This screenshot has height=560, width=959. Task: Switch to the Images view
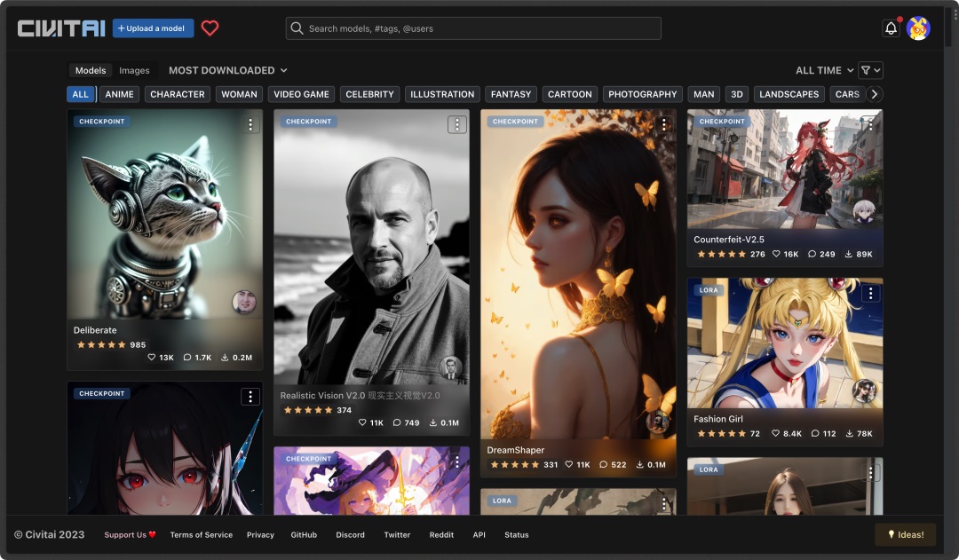pyautogui.click(x=134, y=71)
